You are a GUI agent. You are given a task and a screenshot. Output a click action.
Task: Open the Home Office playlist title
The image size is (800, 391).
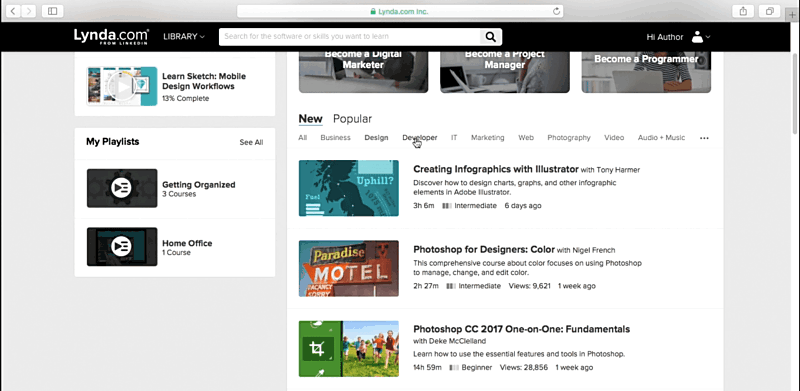pyautogui.click(x=187, y=243)
